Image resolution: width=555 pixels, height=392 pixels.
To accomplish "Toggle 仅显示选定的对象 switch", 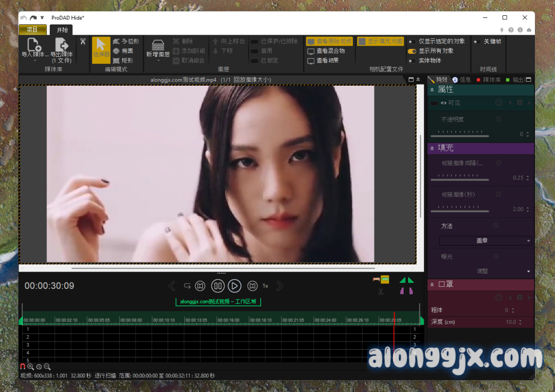I will [412, 41].
